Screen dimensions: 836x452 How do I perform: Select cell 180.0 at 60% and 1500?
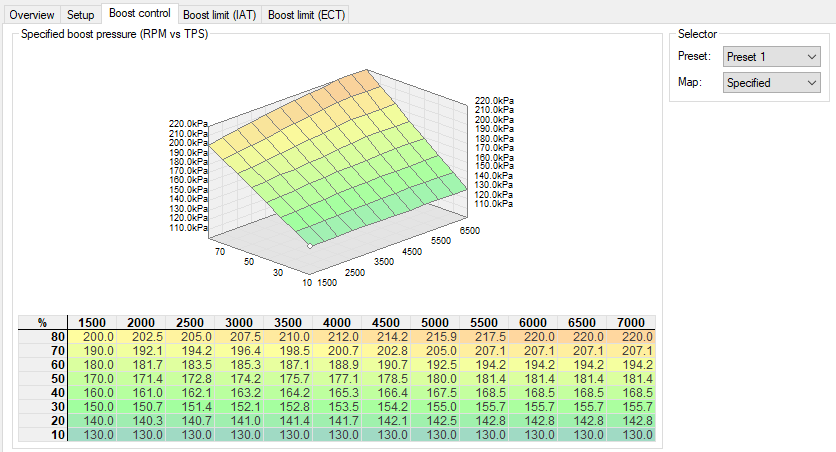(x=92, y=365)
